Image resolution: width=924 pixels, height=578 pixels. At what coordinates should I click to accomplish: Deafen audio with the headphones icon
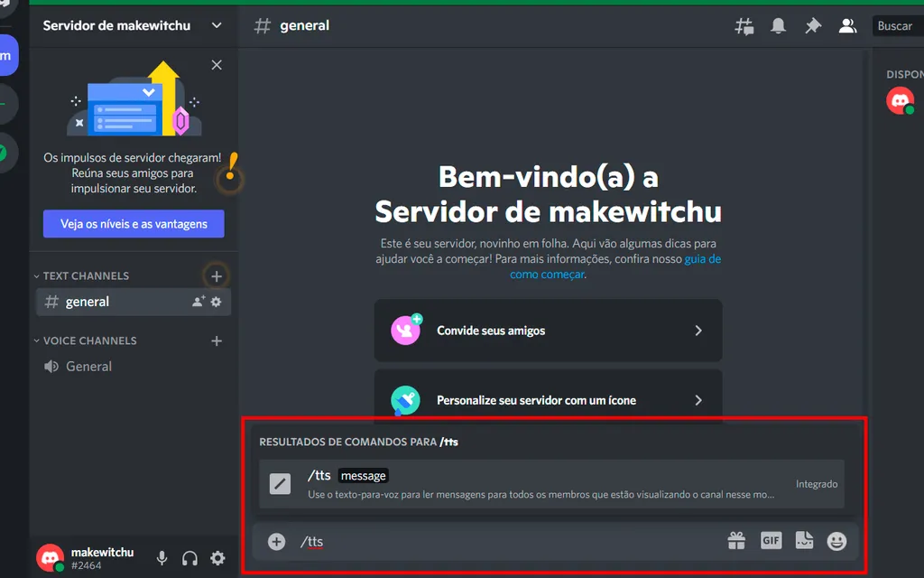pyautogui.click(x=189, y=558)
